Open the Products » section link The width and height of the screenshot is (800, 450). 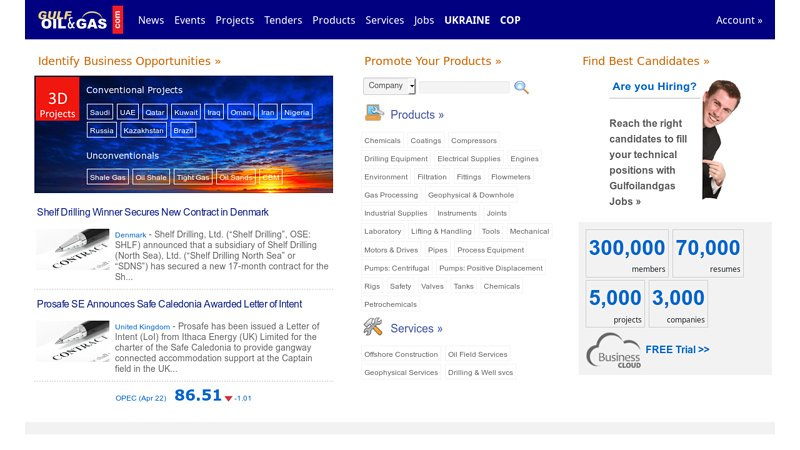pos(417,114)
